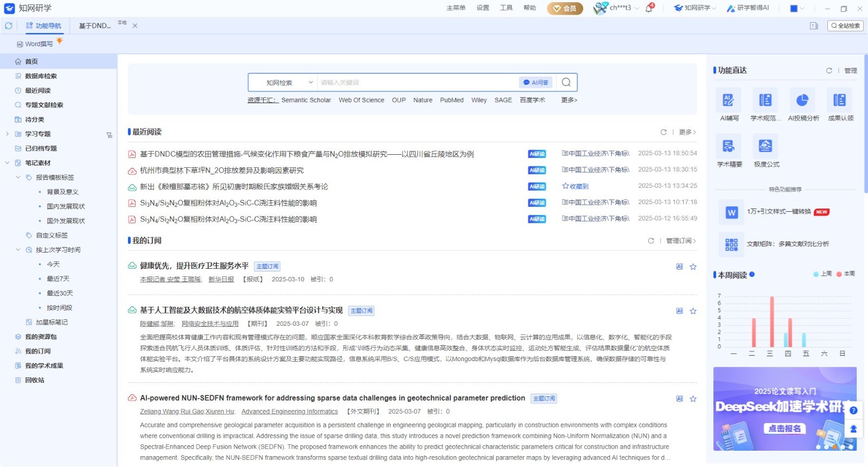The image size is (868, 467).
Task: Star the 健康优先 subscription article
Action: pos(693,267)
